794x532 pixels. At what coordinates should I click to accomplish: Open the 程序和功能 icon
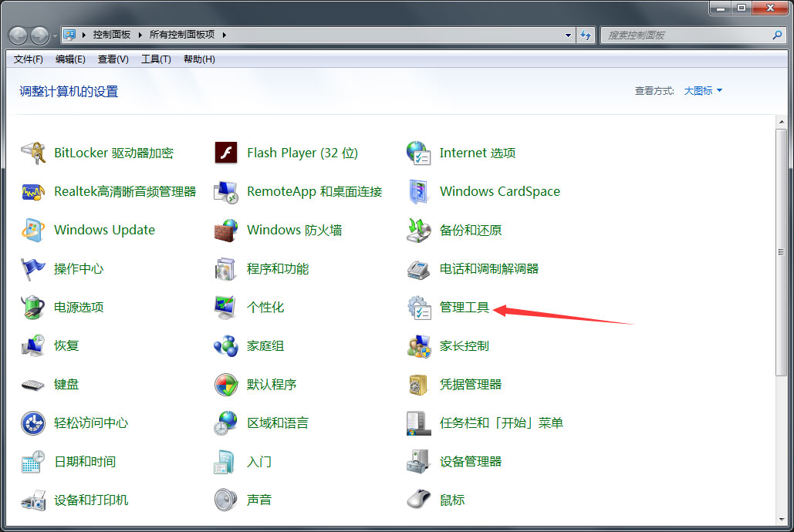click(226, 269)
